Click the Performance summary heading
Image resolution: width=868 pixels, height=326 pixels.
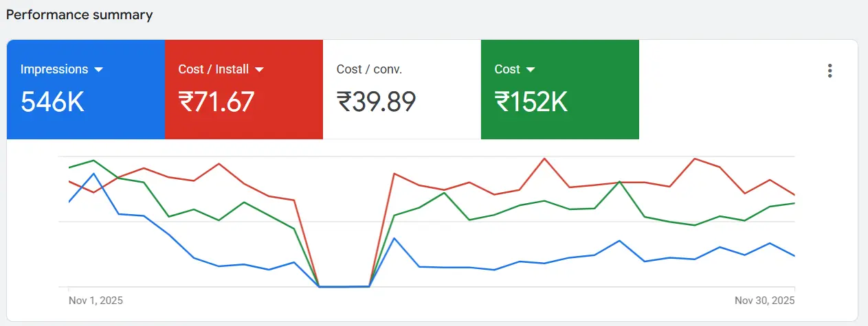pos(80,14)
